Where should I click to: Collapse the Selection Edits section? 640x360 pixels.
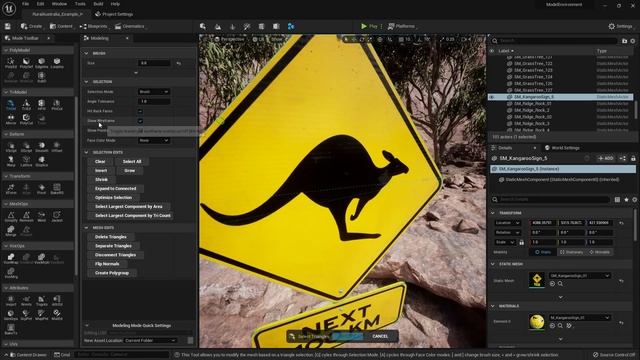(x=86, y=152)
